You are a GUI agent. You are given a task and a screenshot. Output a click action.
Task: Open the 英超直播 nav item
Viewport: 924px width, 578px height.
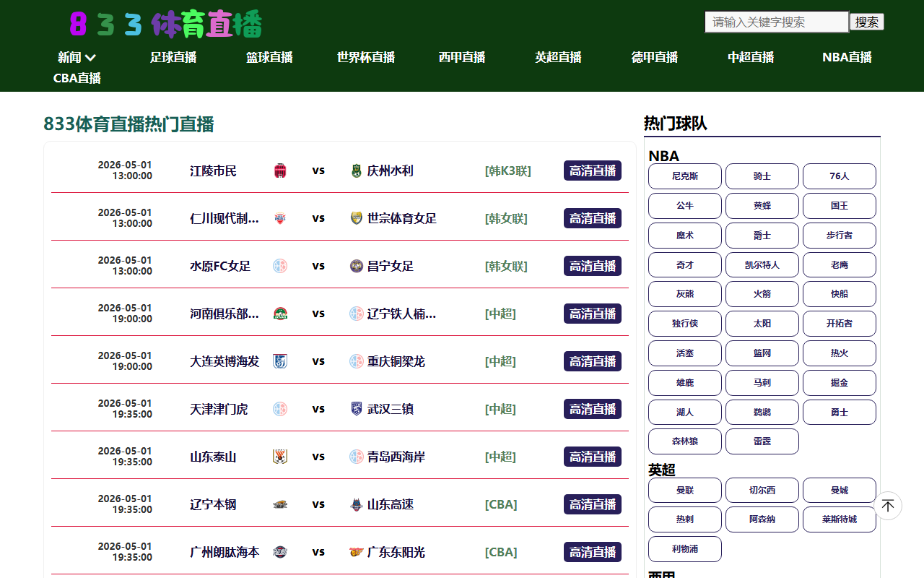coord(558,57)
